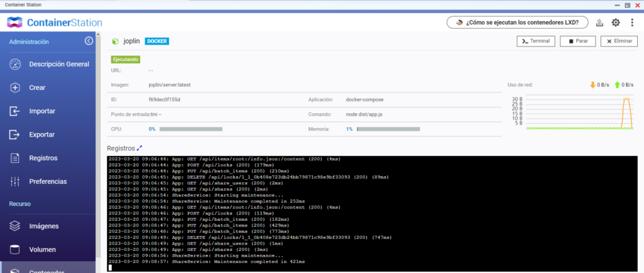Viewport: 644px width, 273px height.
Task: Click the stacked layers icon beside gear
Action: coord(599,23)
